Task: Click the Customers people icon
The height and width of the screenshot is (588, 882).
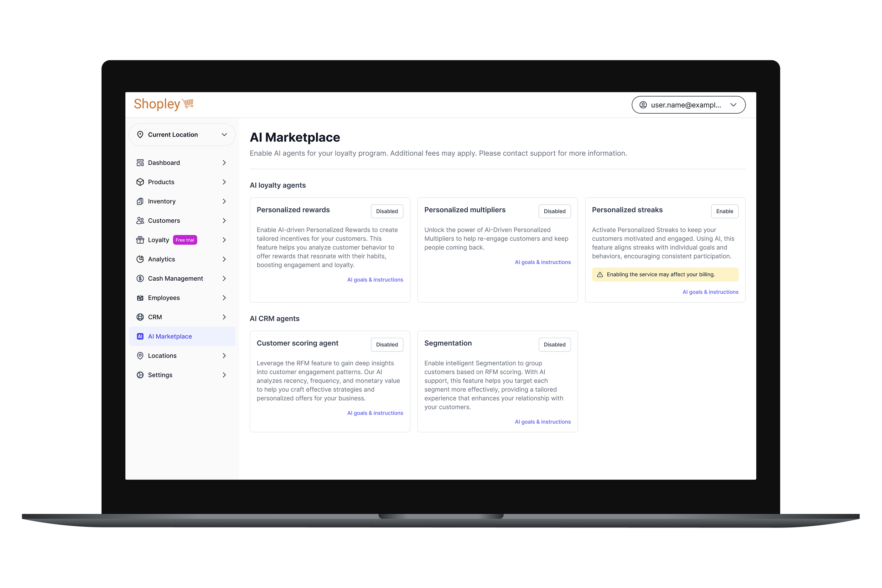Action: tap(140, 220)
